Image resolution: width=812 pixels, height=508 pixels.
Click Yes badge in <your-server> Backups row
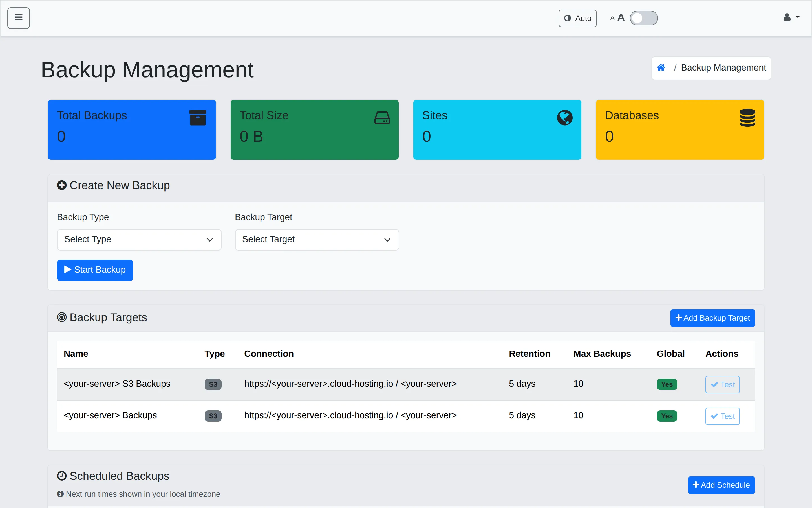point(667,416)
